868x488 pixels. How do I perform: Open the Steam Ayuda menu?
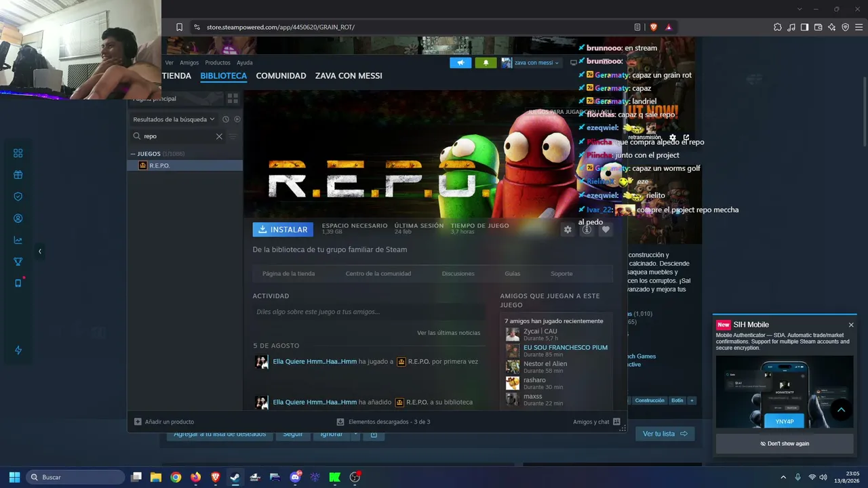[x=245, y=63]
